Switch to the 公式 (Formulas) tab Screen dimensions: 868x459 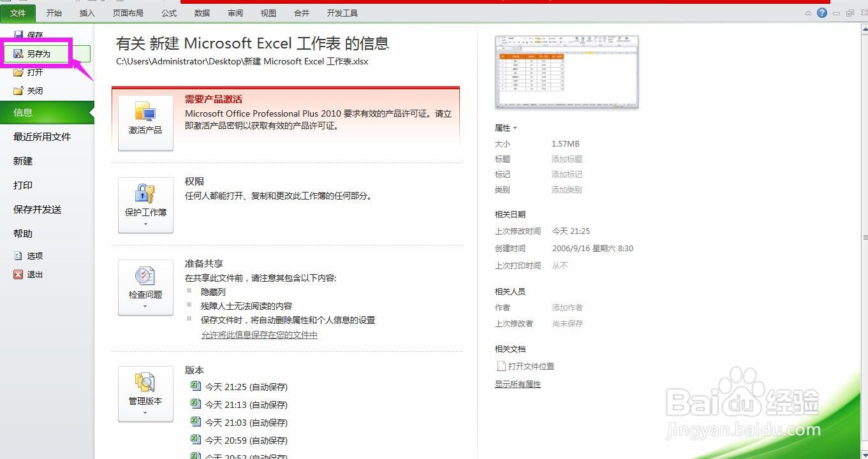coord(169,13)
